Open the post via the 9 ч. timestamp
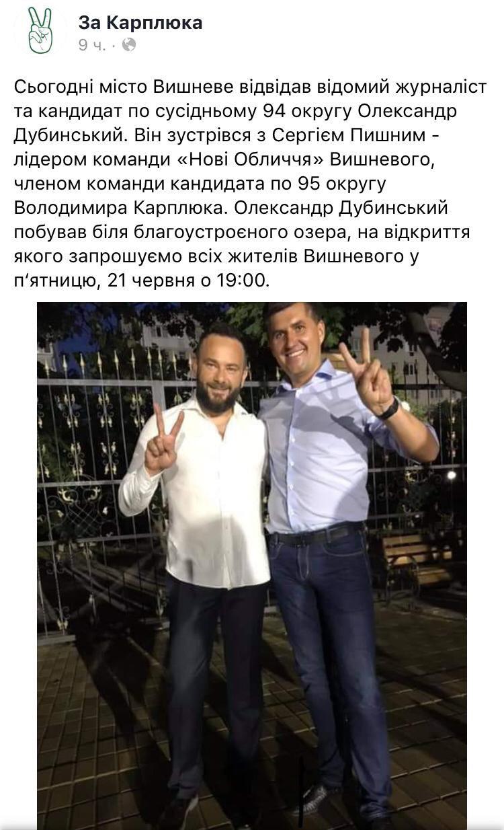The height and width of the screenshot is (830, 504). pos(92,44)
